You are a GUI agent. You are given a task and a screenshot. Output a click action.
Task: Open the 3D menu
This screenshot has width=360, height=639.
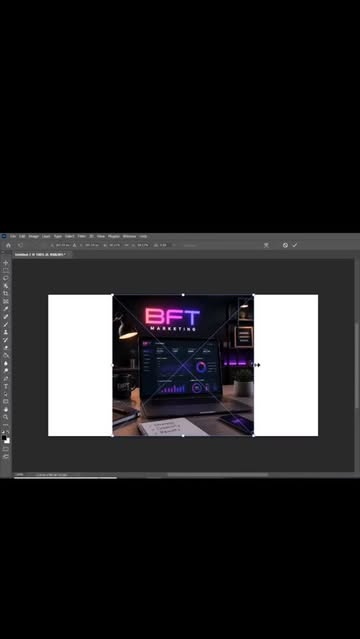92,236
